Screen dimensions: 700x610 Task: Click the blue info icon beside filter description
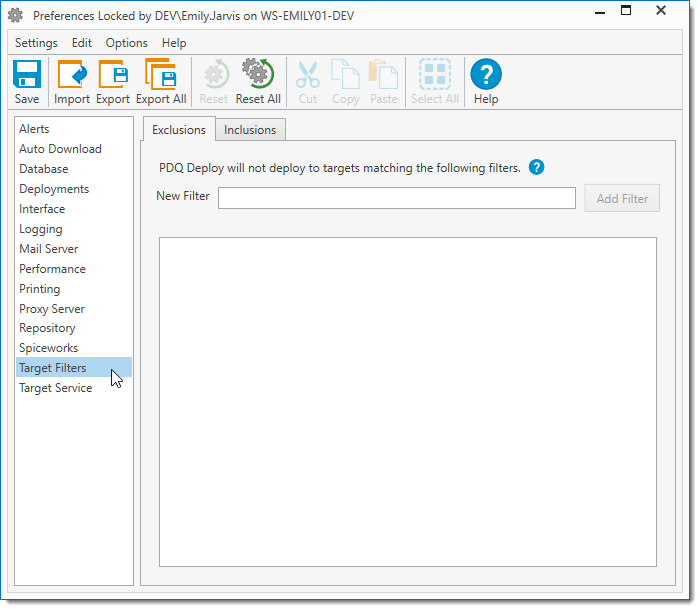tap(536, 168)
